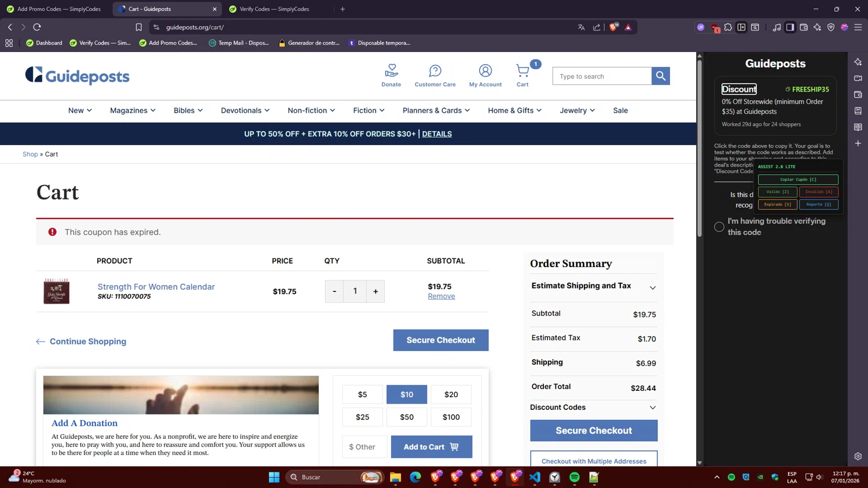Viewport: 868px width, 488px height.
Task: Switch to Add Promo Codes tab
Action: click(x=54, y=9)
